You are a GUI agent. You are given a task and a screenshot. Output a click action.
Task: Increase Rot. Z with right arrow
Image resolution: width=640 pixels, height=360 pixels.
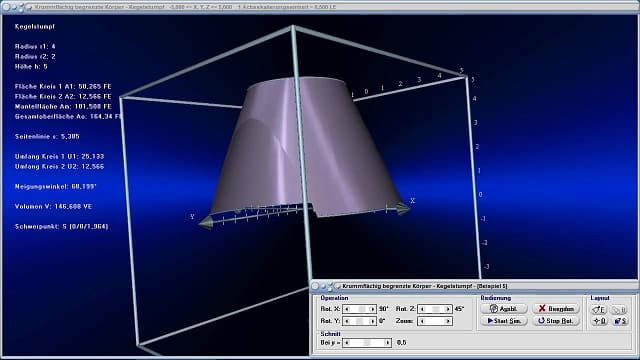pos(448,309)
